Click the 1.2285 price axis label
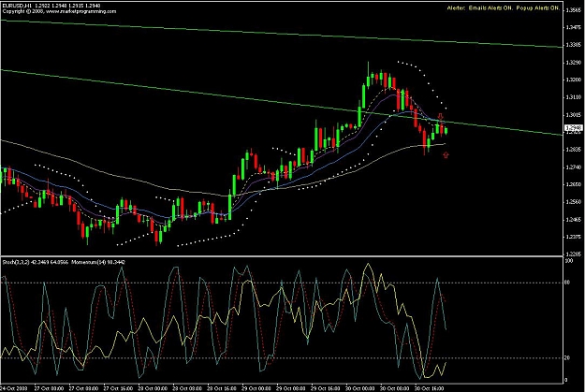Viewport: 585px width, 392px height. click(574, 254)
